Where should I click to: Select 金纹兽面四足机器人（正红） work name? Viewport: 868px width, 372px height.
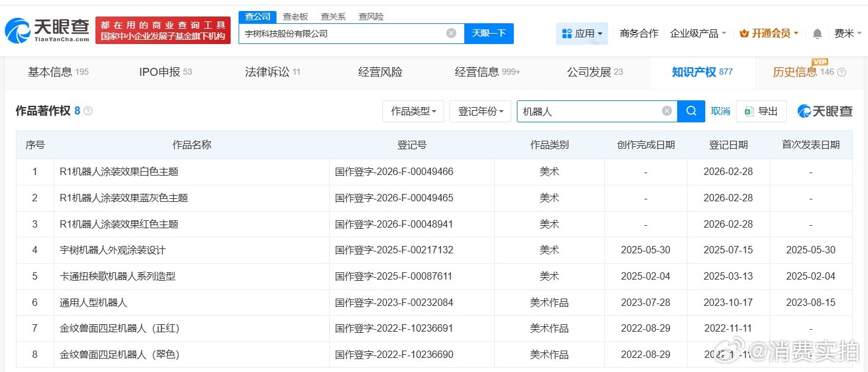coord(120,329)
